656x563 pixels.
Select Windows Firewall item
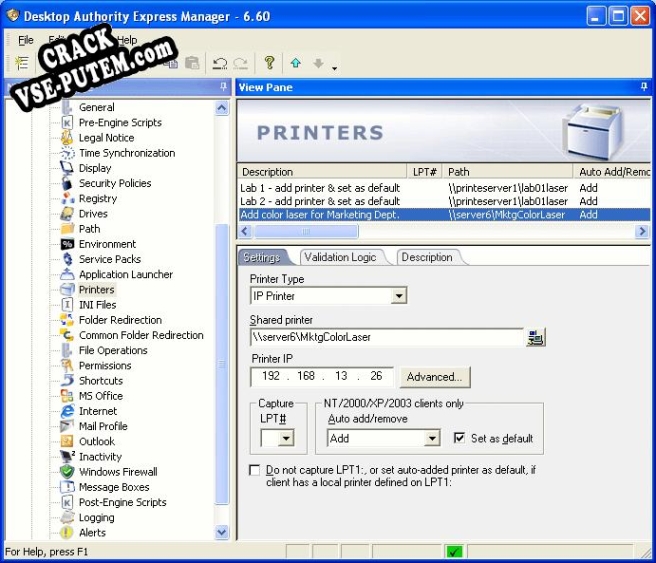[x=118, y=472]
